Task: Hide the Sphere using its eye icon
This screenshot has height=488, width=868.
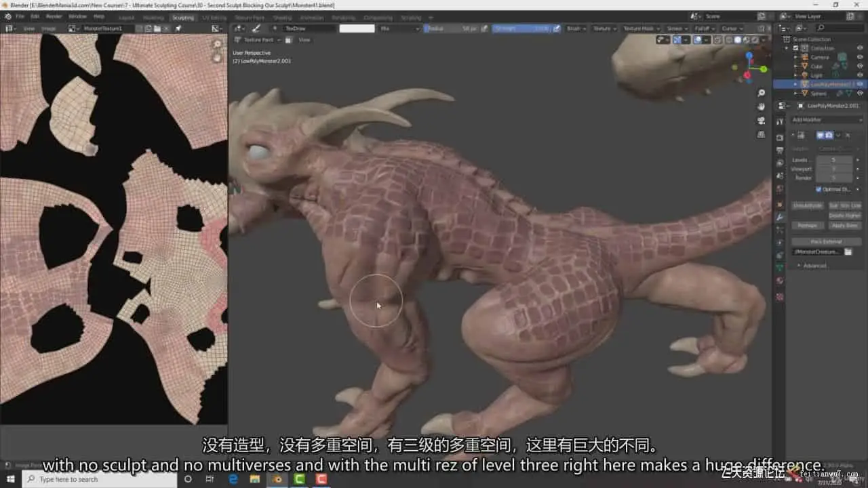Action: tap(859, 93)
